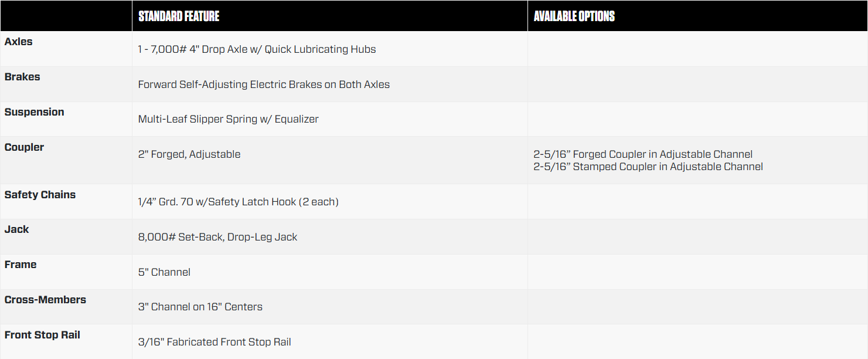
Task: Select the Cross-Members row label
Action: [45, 300]
